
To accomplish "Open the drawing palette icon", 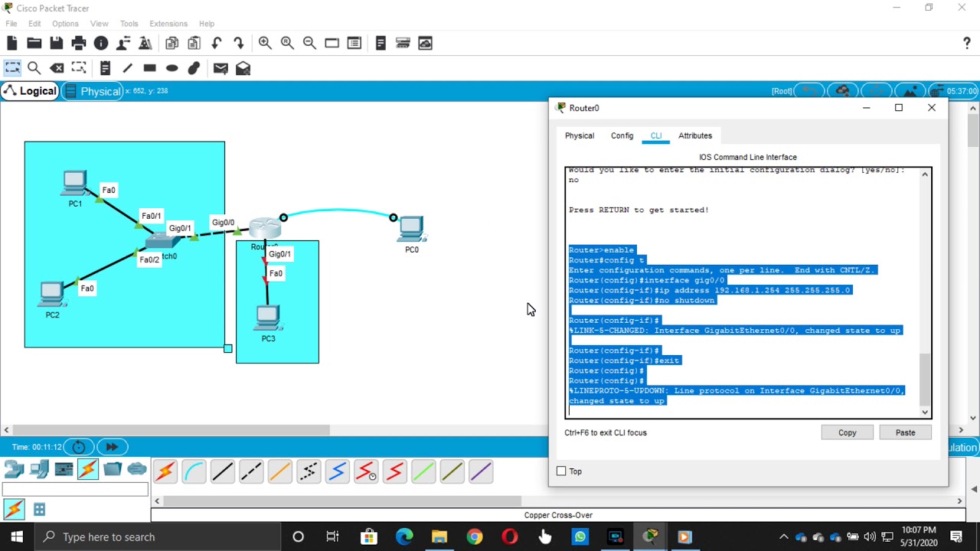I will click(332, 44).
